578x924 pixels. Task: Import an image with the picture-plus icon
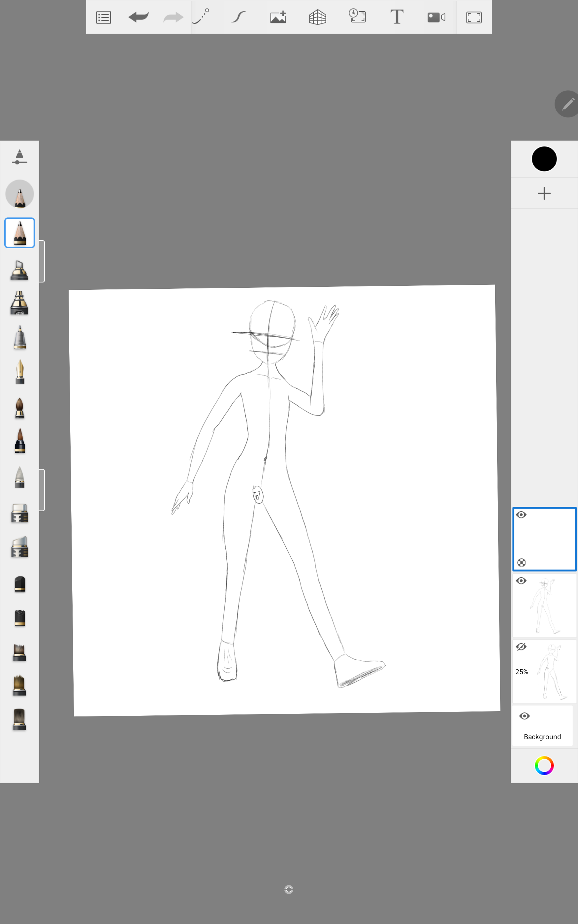click(278, 17)
